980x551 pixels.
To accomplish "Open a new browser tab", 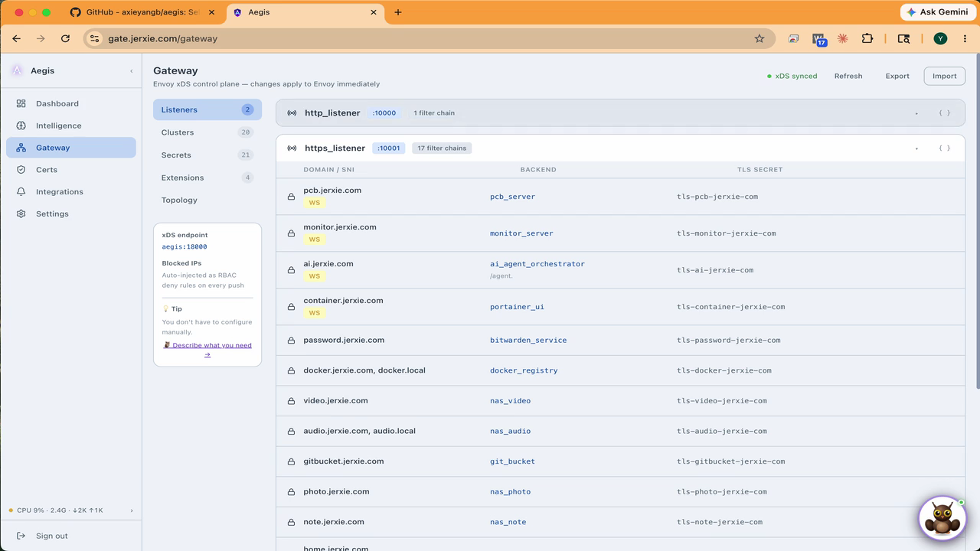I will tap(398, 12).
